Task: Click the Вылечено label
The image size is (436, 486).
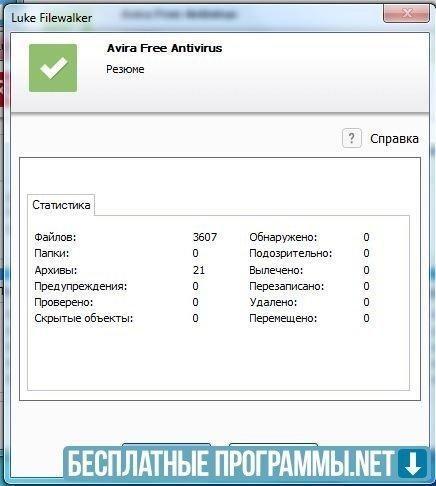Action: click(x=276, y=270)
